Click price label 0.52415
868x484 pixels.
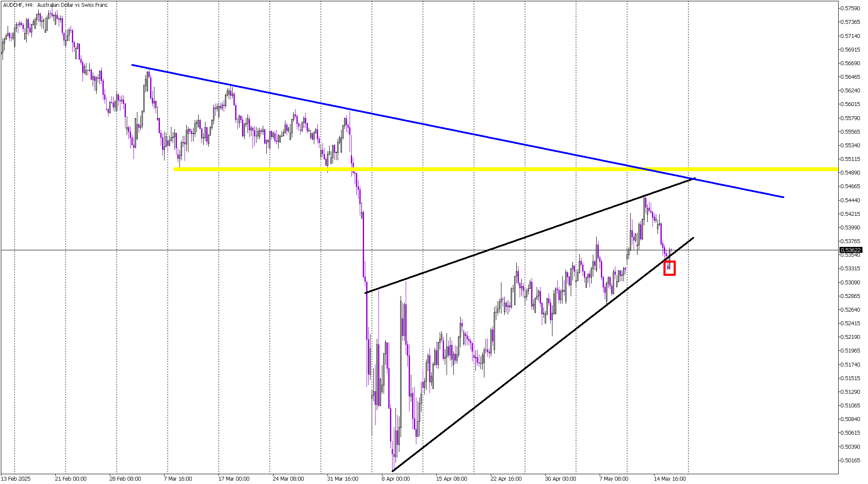pos(851,324)
